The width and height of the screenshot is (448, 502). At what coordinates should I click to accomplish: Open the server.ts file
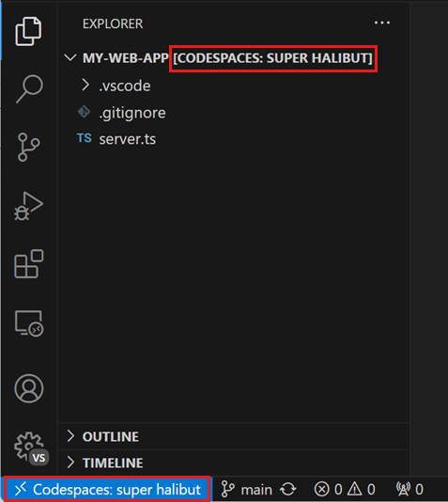click(x=128, y=139)
